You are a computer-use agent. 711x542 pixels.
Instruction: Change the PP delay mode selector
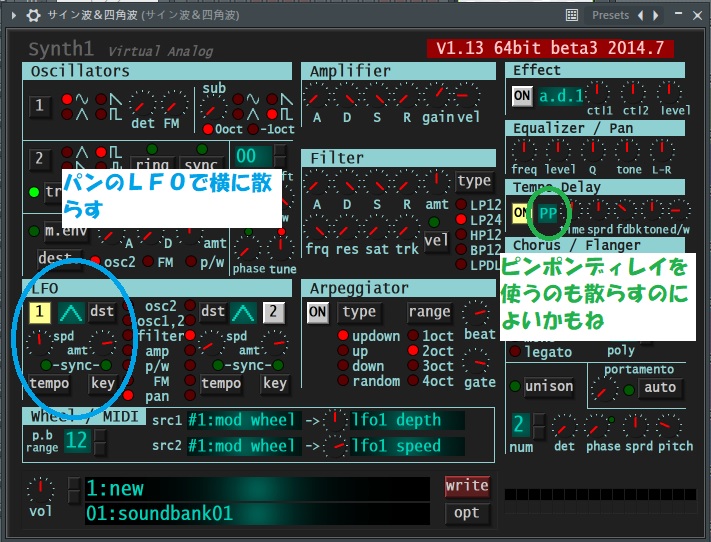(x=548, y=213)
